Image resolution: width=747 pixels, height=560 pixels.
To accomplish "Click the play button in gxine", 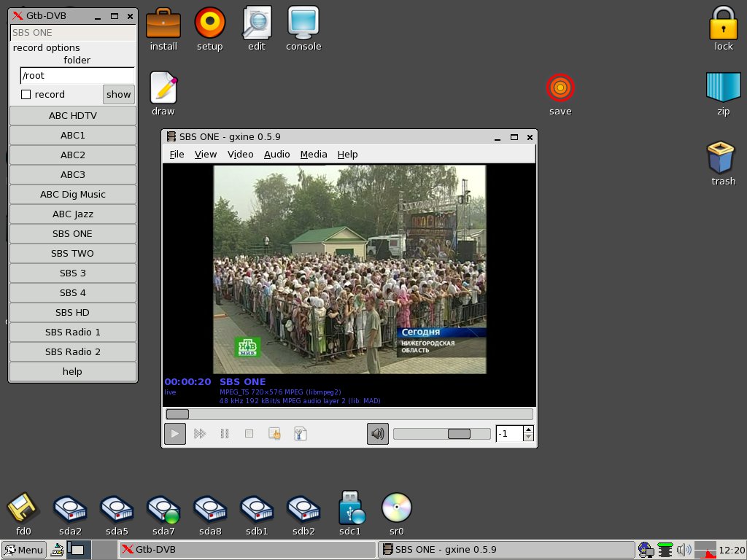I will point(175,434).
